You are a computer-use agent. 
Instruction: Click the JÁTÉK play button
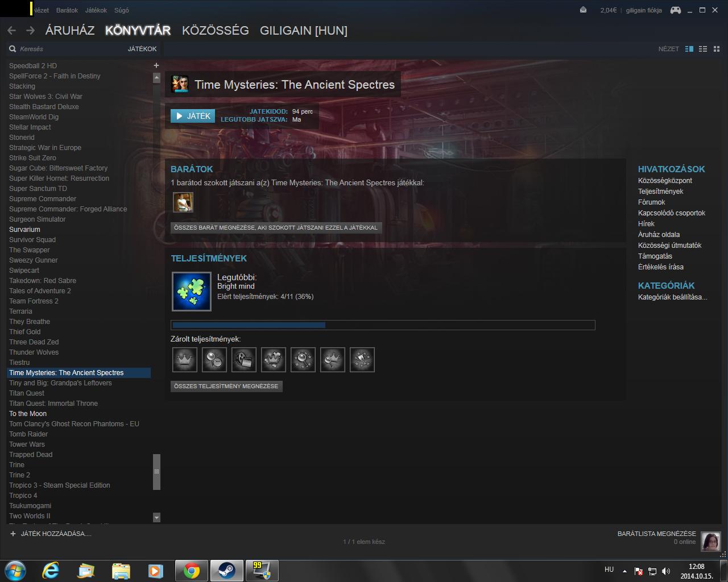coord(193,116)
